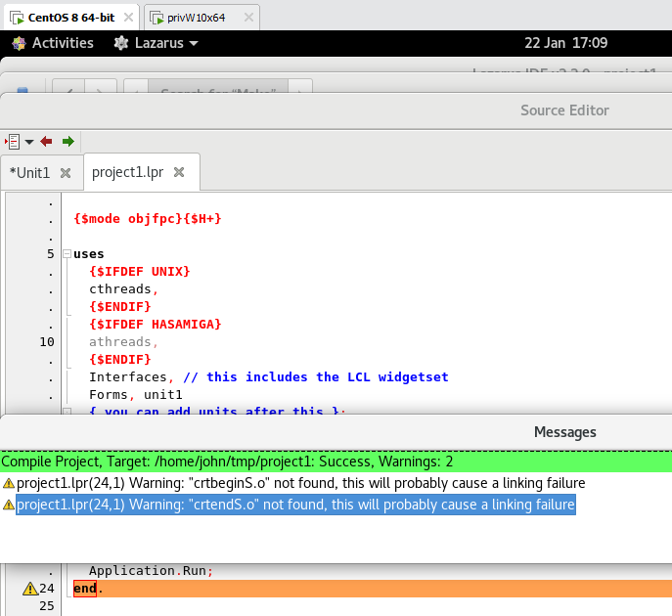Click the clock showing 22 Jan 17:09
Image resolution: width=672 pixels, height=616 pixels.
tap(565, 43)
